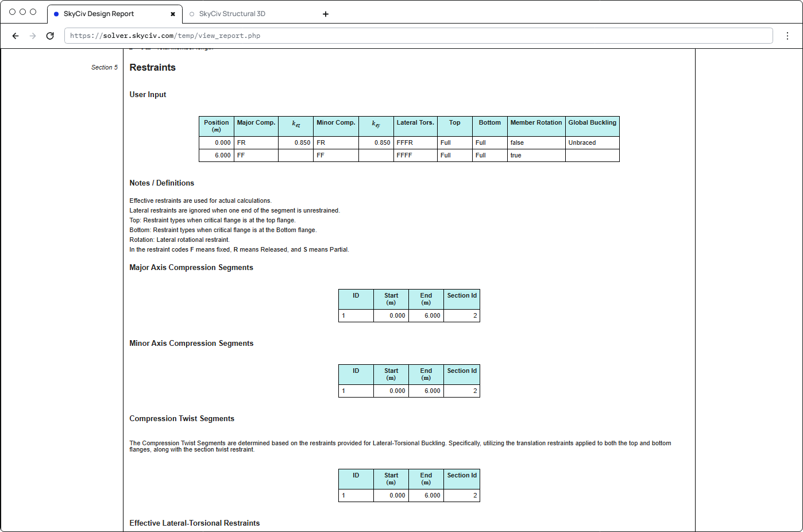Close the SkyCiv Design Report tab

coord(173,14)
